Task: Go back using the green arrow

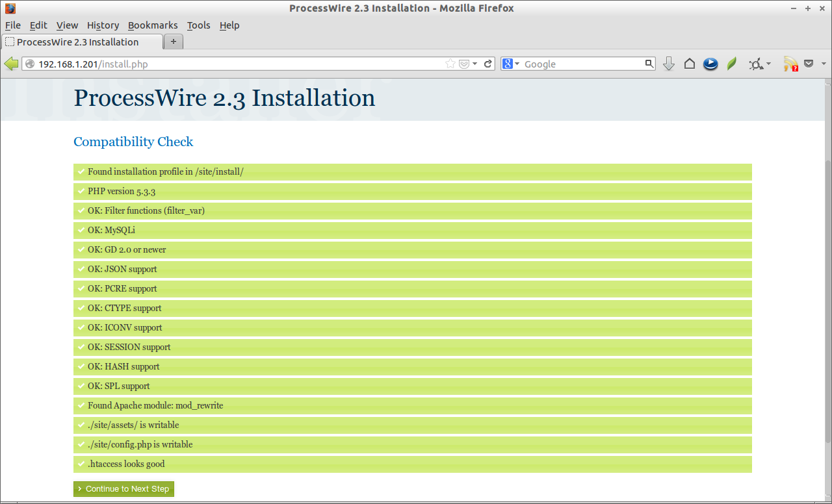Action: (x=11, y=64)
